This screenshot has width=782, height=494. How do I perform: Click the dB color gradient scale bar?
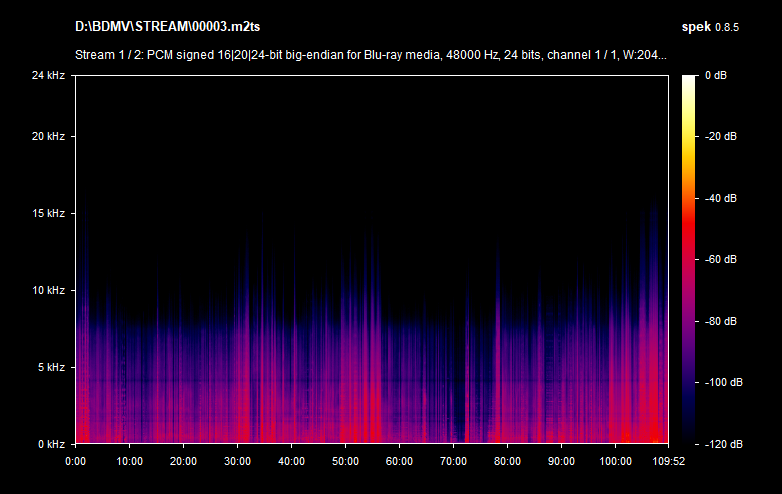click(x=690, y=259)
